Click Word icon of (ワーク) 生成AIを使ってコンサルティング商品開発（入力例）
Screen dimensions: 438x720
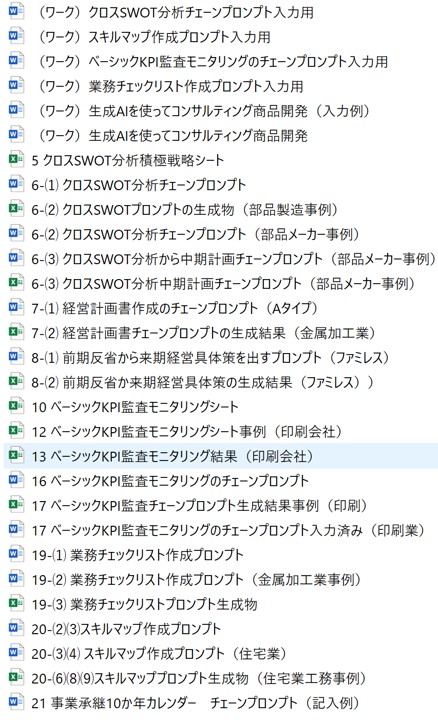[16, 110]
